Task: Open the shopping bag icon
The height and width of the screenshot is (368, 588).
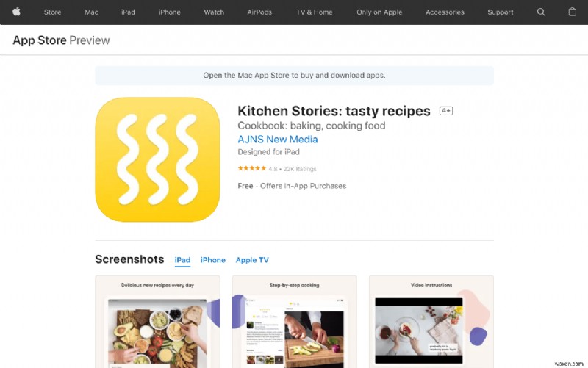Action: (x=573, y=12)
